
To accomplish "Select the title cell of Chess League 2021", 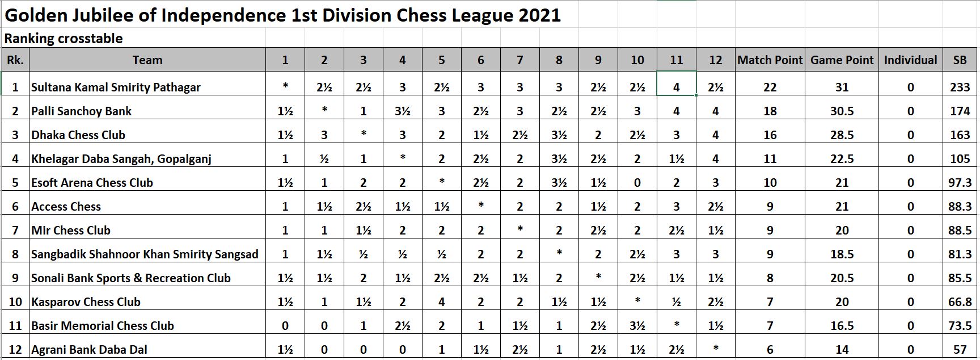I will [282, 15].
